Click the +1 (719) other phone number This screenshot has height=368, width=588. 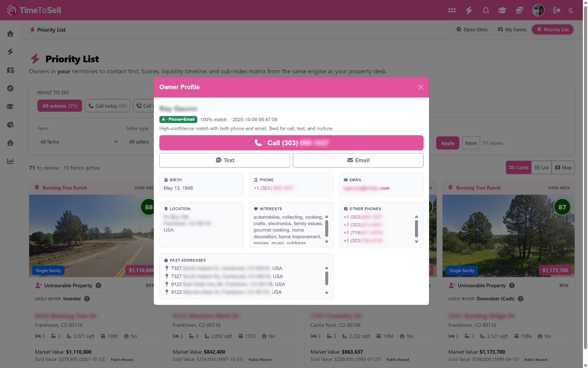tap(363, 233)
